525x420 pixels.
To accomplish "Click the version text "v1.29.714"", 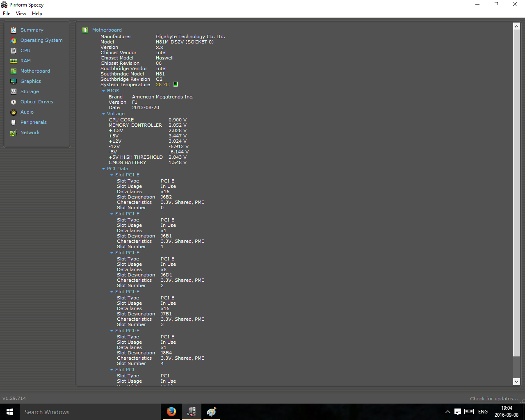I will (x=14, y=398).
